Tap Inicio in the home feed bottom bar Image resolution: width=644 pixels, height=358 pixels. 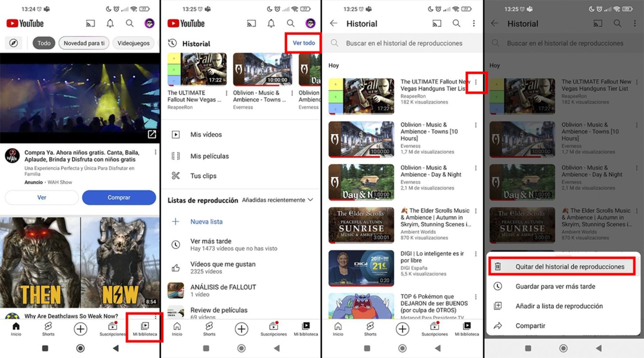[16, 329]
